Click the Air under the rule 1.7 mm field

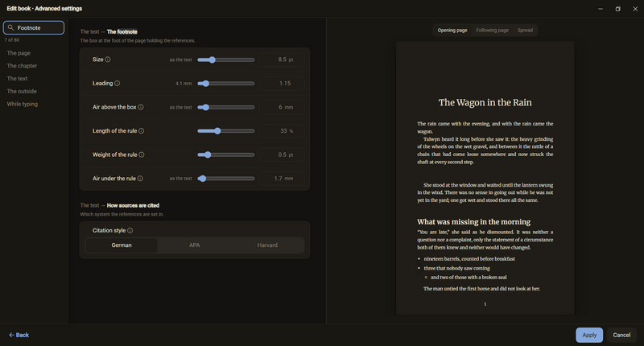pos(282,179)
